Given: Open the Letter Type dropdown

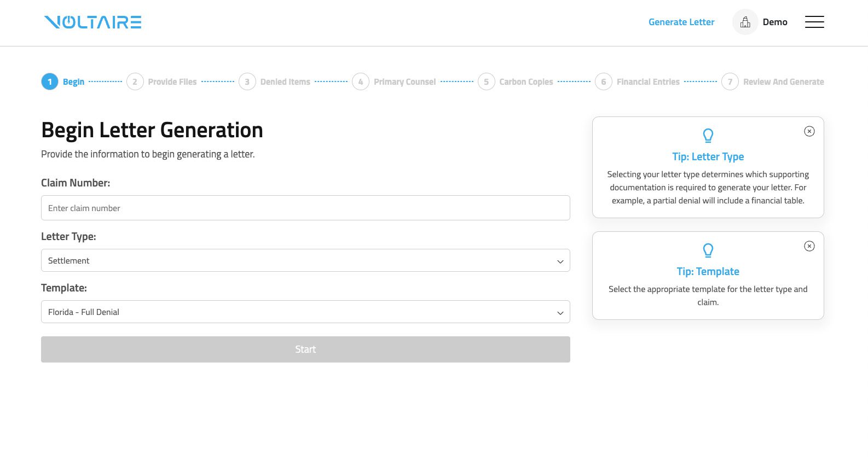Looking at the screenshot, I should coord(305,260).
